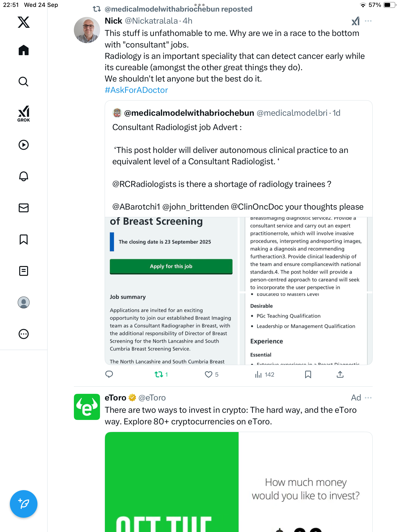Open Messages envelope icon
Viewport: 399px width, 532px height.
coord(24,208)
